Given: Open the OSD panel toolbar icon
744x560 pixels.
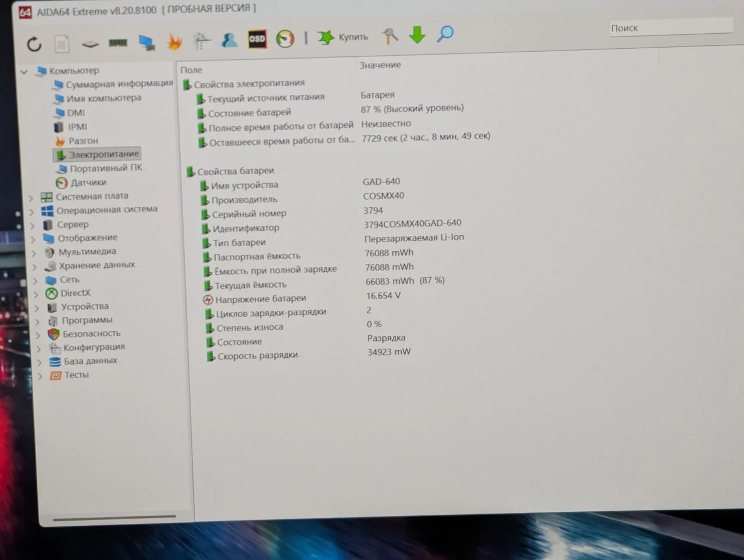Looking at the screenshot, I should [257, 39].
